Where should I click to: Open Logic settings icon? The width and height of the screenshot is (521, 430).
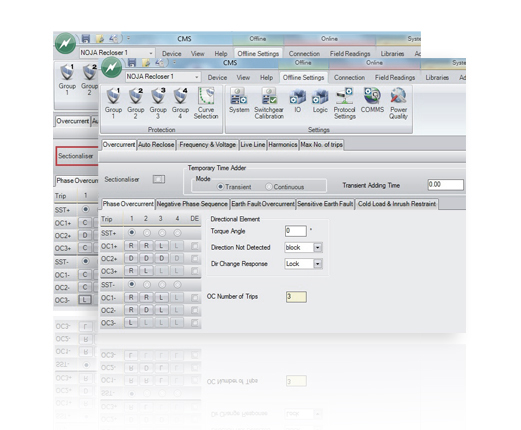(320, 101)
